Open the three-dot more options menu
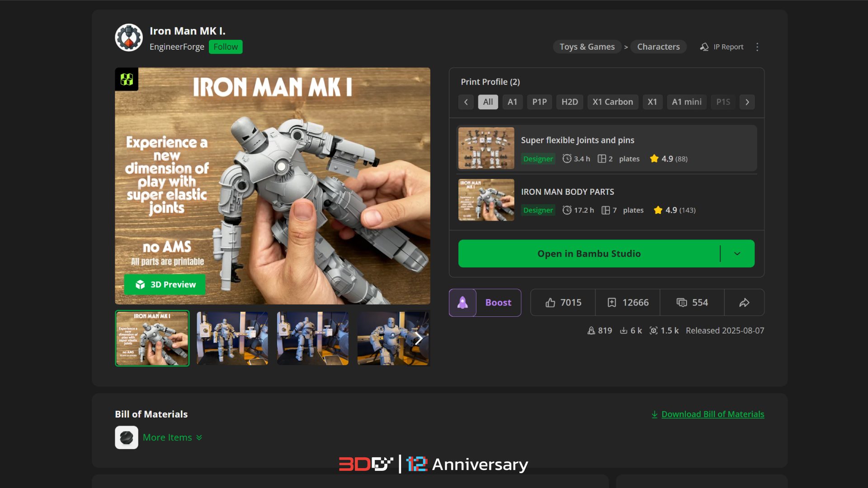The width and height of the screenshot is (868, 488). (x=757, y=47)
